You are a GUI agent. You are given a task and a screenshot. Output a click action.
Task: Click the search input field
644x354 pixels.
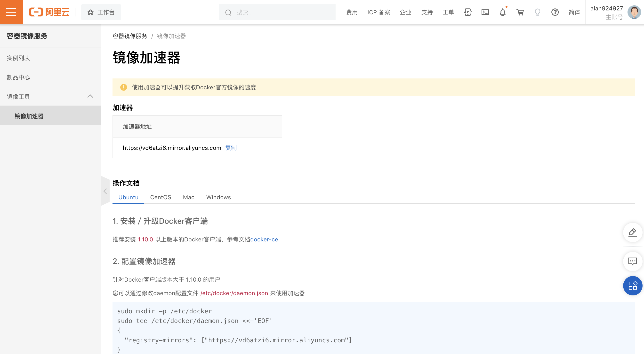pyautogui.click(x=277, y=12)
